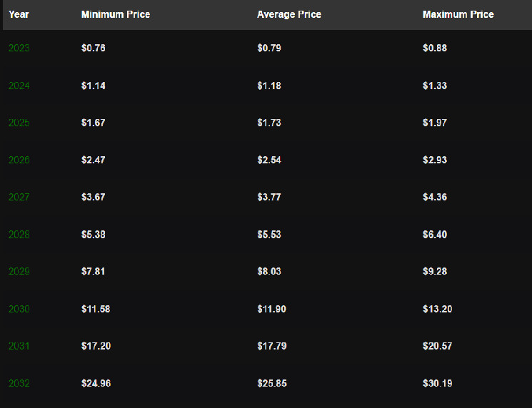Click the 2025 year link
The width and height of the screenshot is (532, 408).
pyautogui.click(x=19, y=123)
